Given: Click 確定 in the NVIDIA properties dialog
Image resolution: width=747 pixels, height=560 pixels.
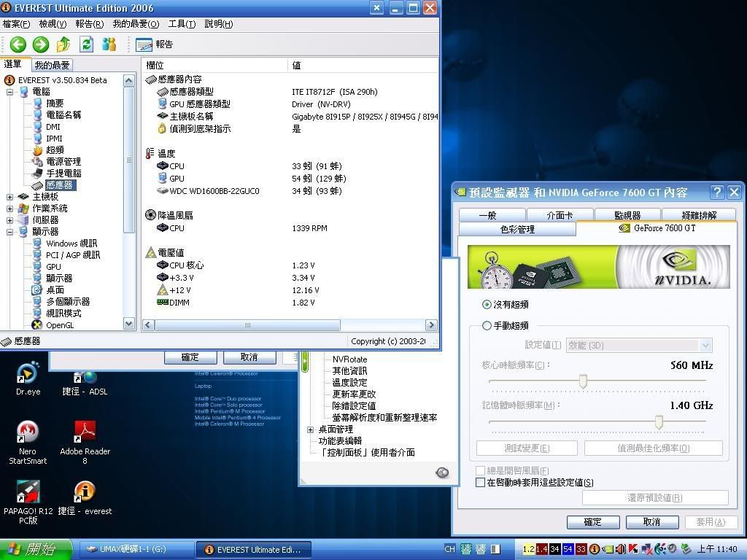Looking at the screenshot, I should tap(592, 522).
